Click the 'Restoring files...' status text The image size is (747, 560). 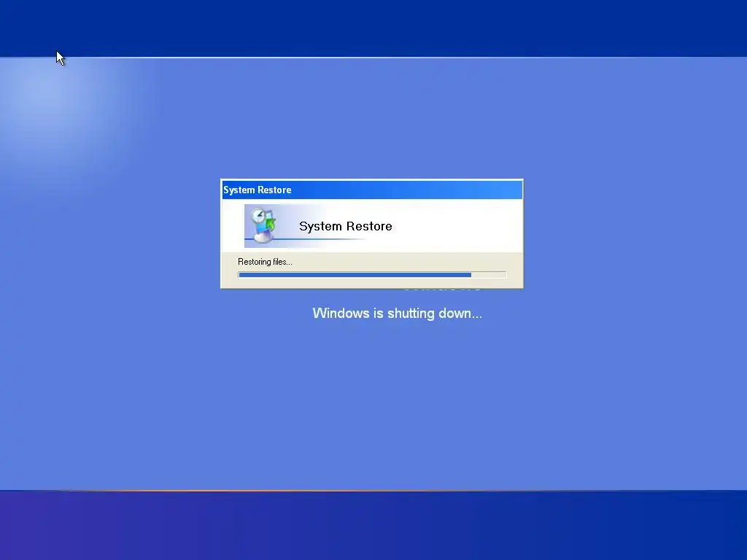tap(265, 262)
